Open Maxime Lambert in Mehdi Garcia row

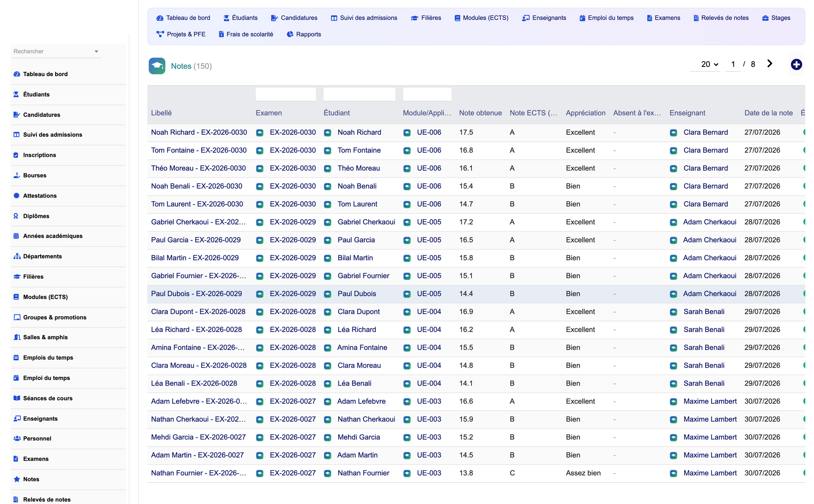coord(710,437)
